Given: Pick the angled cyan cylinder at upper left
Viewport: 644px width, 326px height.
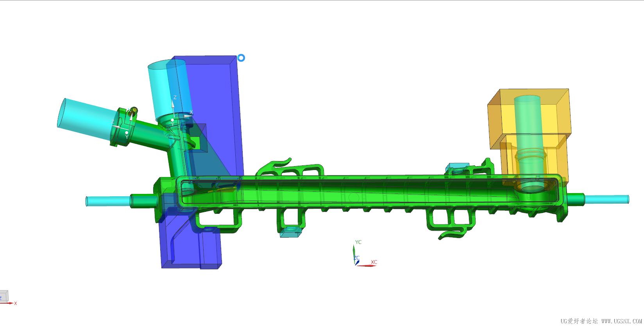Looking at the screenshot, I should [x=88, y=119].
